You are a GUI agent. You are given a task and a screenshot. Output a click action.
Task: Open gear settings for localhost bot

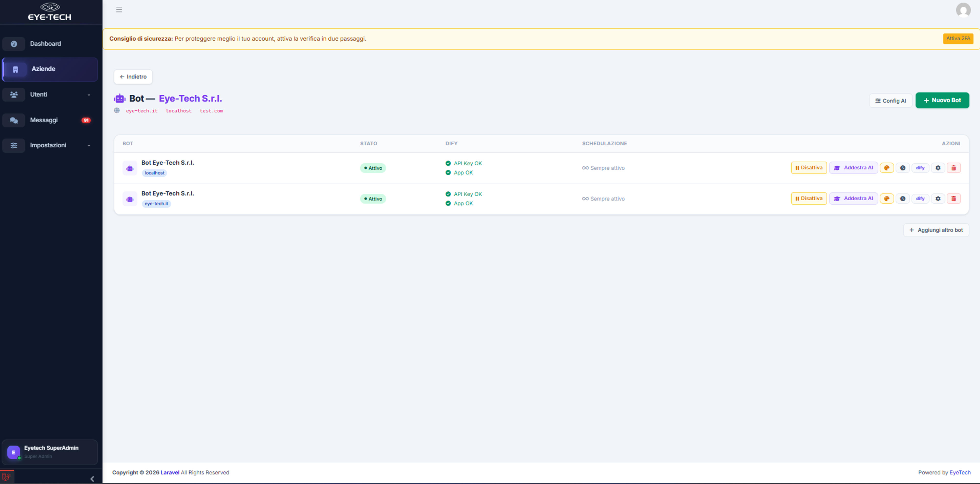[938, 168]
